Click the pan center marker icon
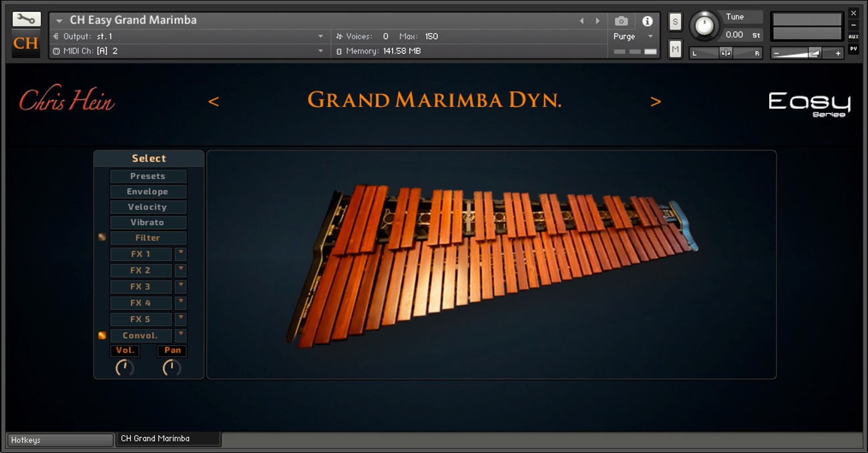The width and height of the screenshot is (868, 453). [726, 53]
